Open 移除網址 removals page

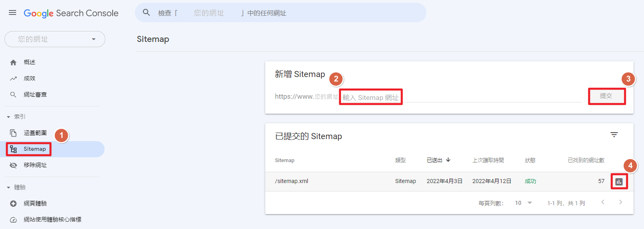tap(35, 165)
